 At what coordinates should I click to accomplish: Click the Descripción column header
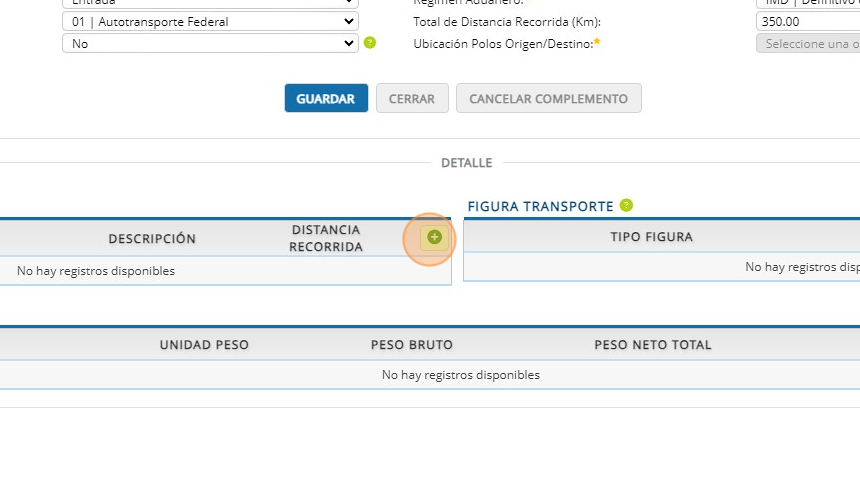pos(152,238)
